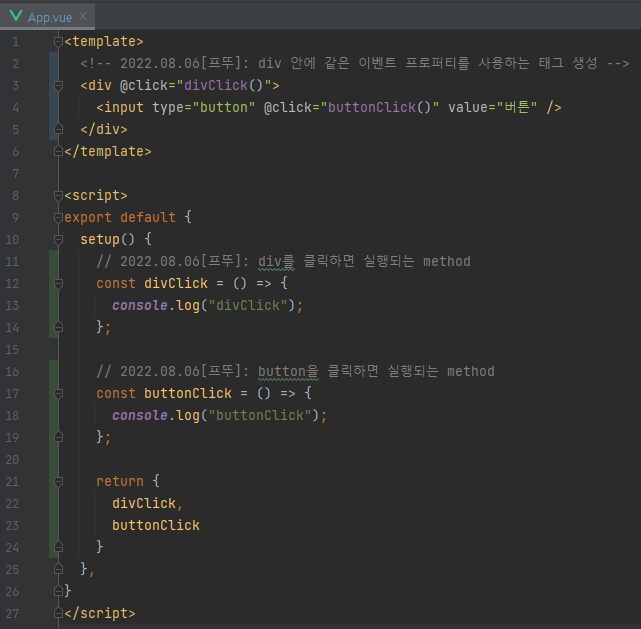Click console.log("divClick") statement
Viewport: 641px width, 629px height.
tap(208, 306)
